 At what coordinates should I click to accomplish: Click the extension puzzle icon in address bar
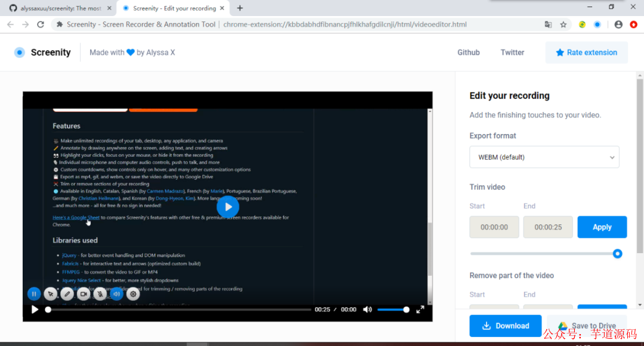click(x=60, y=24)
